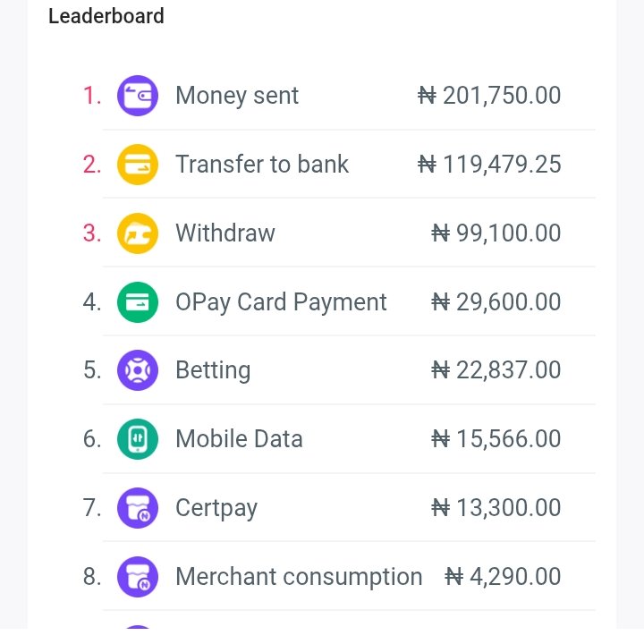
Task: Tap the Certpay icon
Action: 138,508
